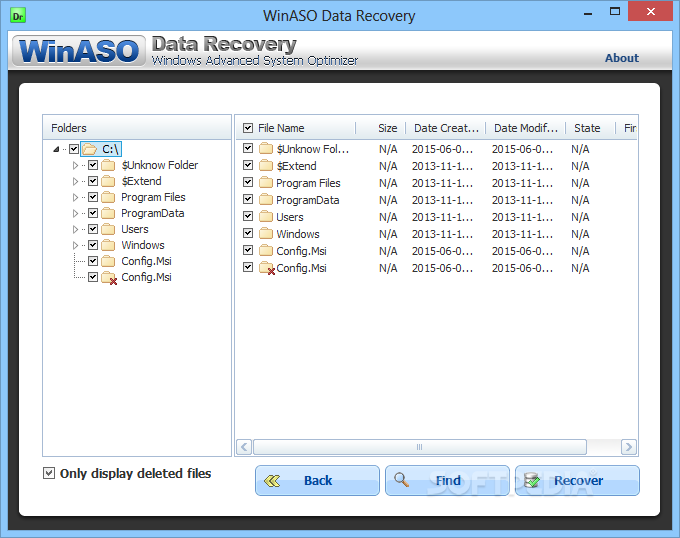This screenshot has width=680, height=538.
Task: Uncheck the C:\ root checkbox
Action: tap(74, 149)
